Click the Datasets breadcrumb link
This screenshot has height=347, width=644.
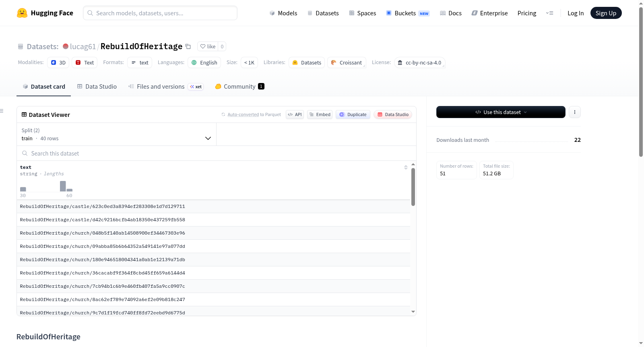43,46
